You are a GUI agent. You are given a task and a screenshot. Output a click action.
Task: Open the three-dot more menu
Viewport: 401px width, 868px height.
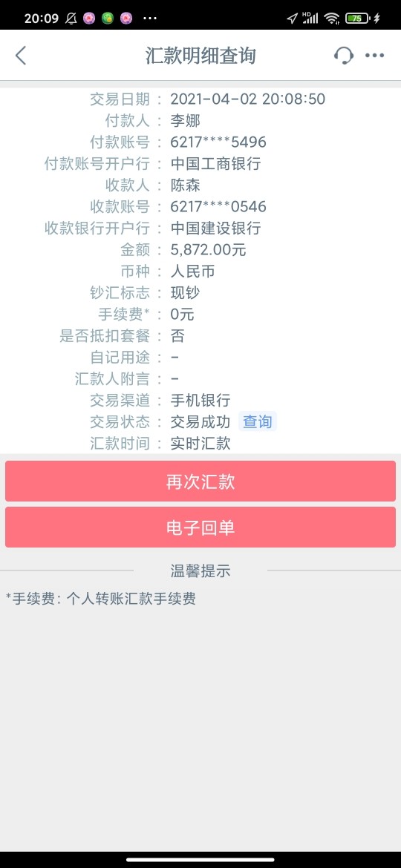pyautogui.click(x=374, y=56)
